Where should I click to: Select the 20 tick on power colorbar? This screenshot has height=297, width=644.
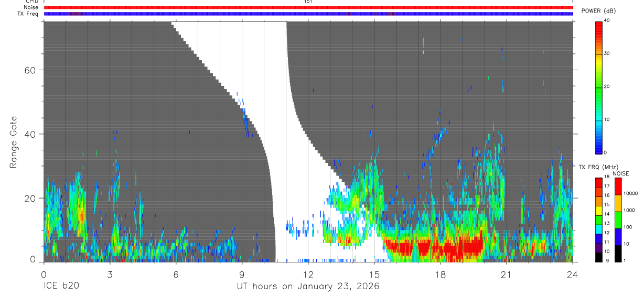click(608, 86)
